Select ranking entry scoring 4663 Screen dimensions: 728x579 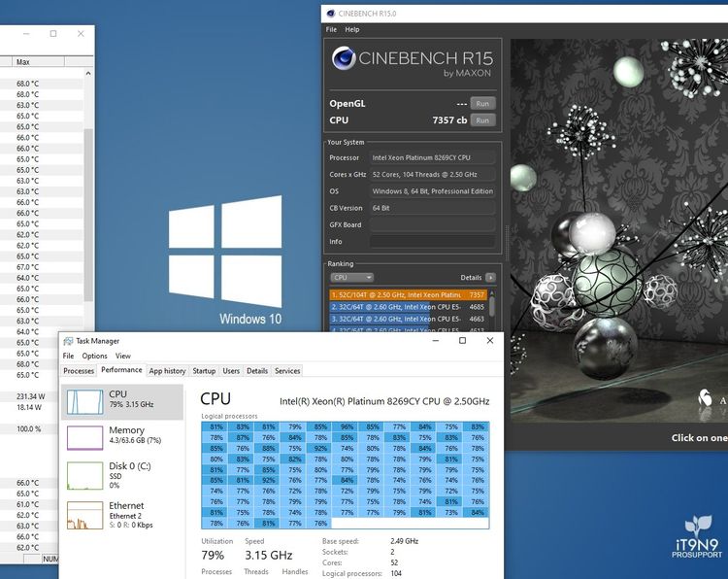point(408,319)
